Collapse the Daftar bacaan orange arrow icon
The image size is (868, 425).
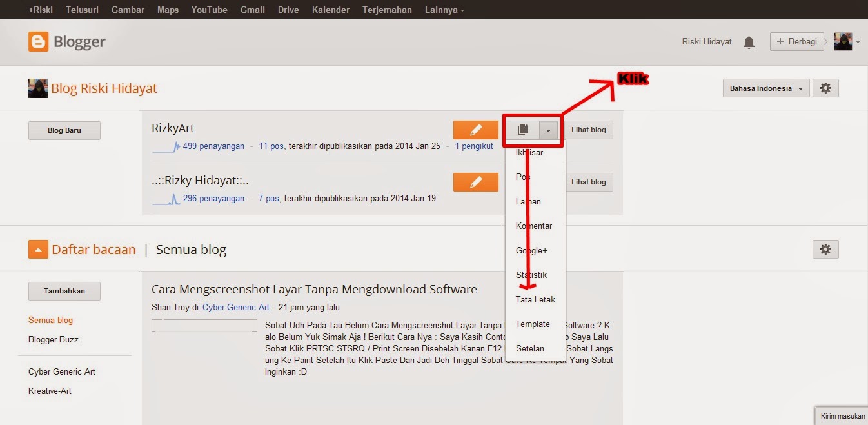(39, 249)
